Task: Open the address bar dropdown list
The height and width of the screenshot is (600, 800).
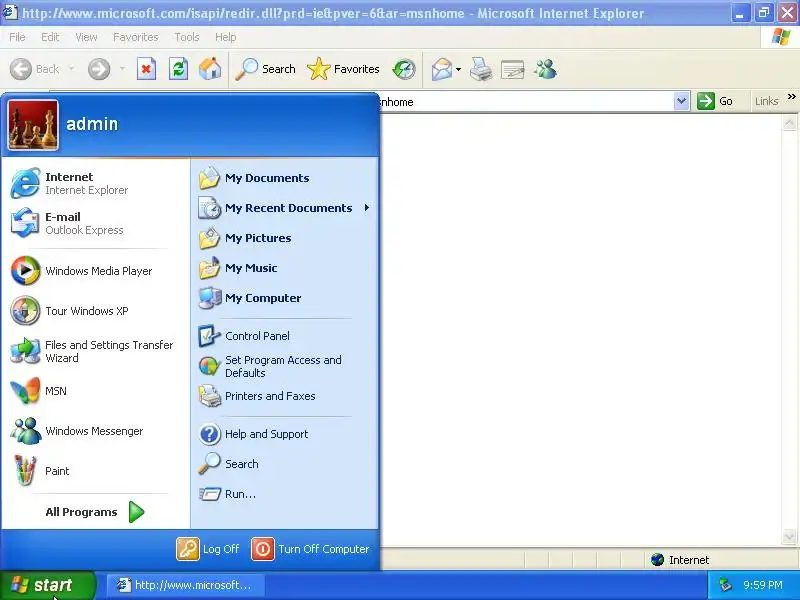Action: [681, 101]
